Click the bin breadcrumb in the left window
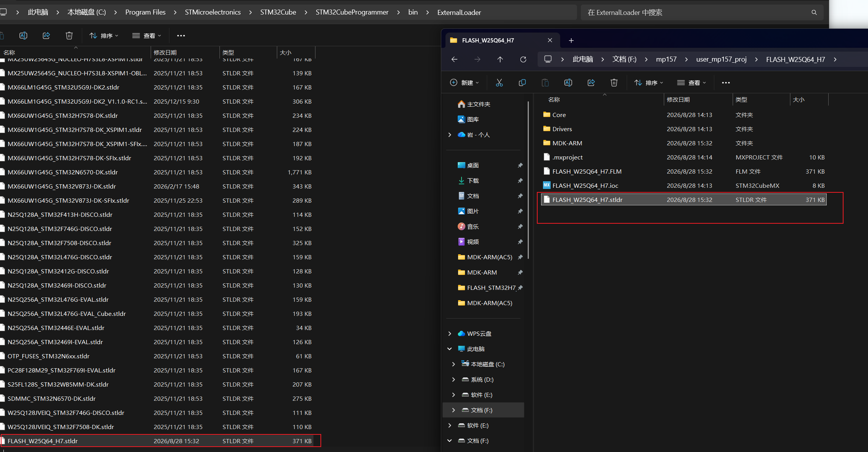The image size is (868, 452). 413,12
